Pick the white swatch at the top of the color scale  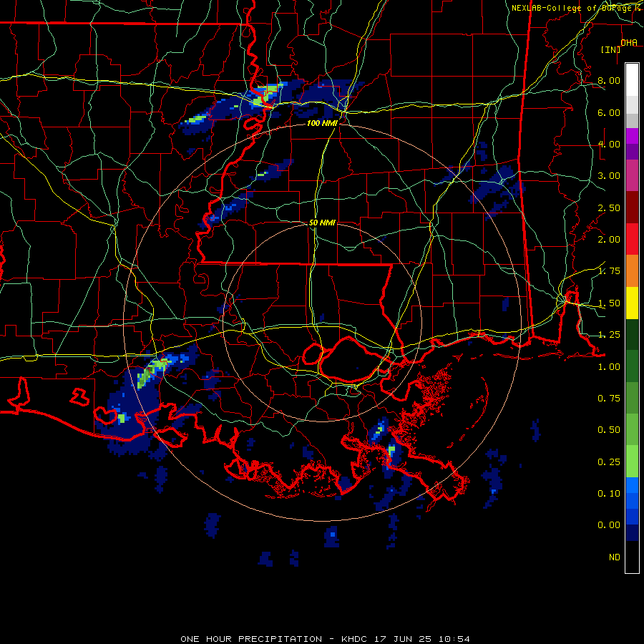[x=632, y=80]
